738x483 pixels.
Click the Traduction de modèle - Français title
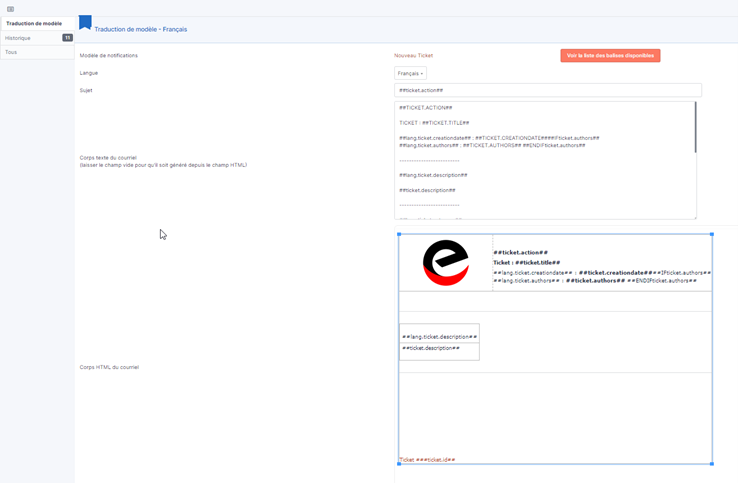140,30
